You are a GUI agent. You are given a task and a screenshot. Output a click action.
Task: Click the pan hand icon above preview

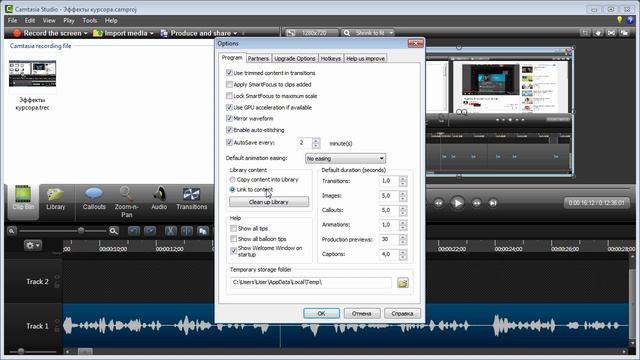[598, 33]
